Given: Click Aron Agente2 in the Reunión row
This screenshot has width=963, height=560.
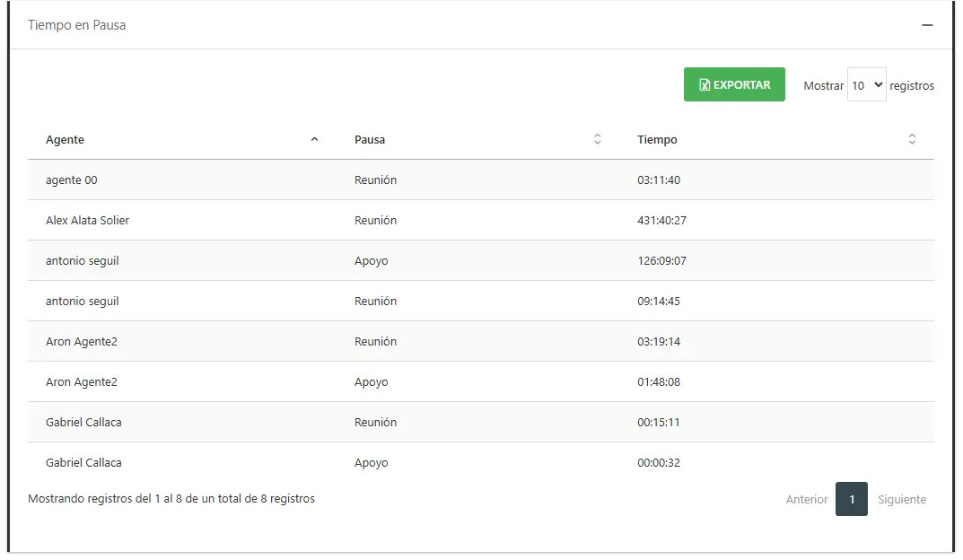Looking at the screenshot, I should pos(81,341).
